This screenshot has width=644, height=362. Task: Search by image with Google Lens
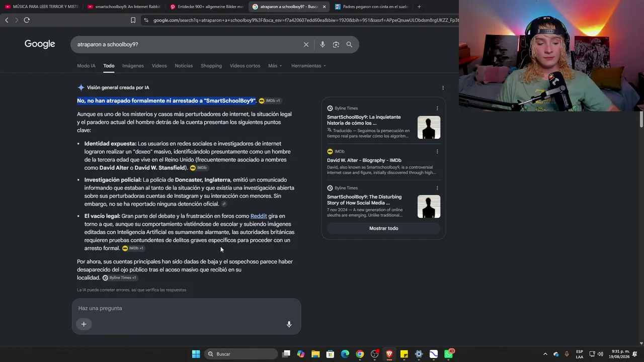tap(336, 44)
